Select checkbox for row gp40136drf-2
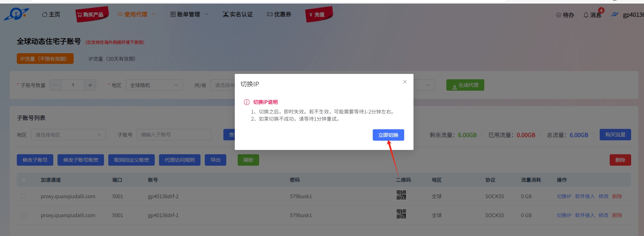The height and width of the screenshot is (236, 644). [x=24, y=196]
